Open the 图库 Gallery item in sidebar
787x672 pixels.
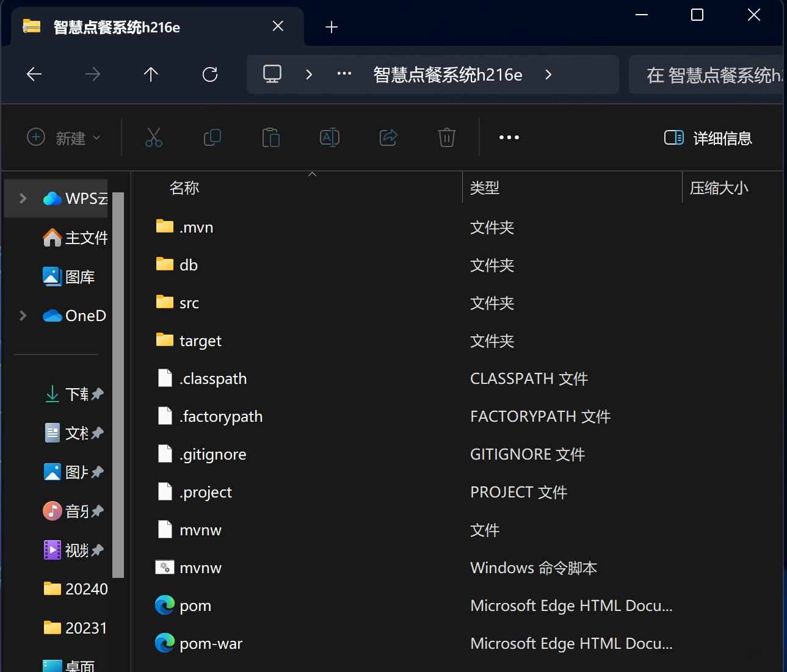[x=69, y=276]
